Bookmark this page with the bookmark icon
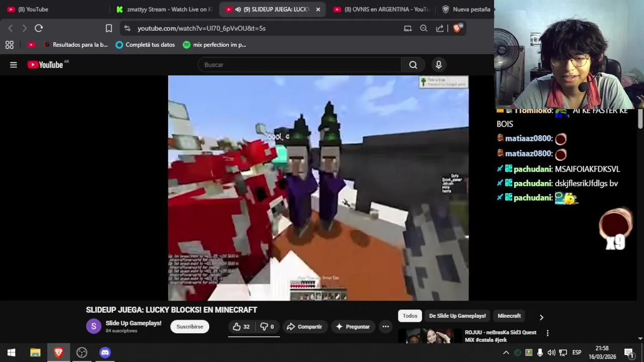644x362 pixels. pyautogui.click(x=109, y=29)
